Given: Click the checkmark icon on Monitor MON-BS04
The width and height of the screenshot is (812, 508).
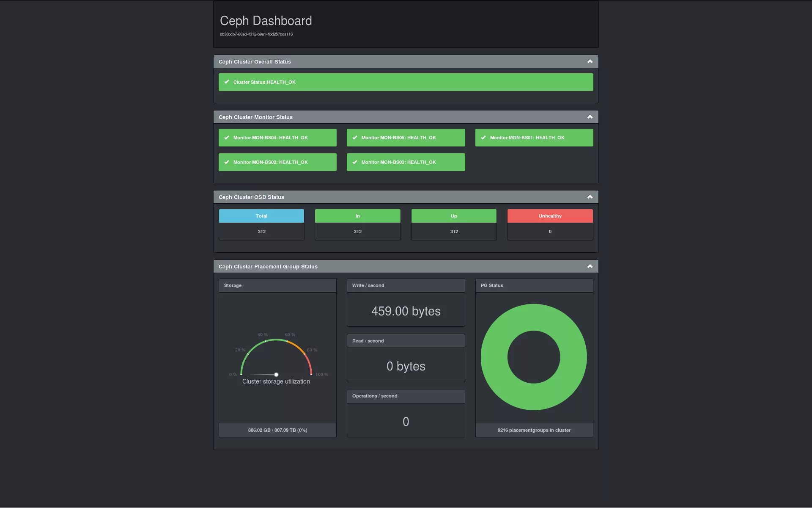Looking at the screenshot, I should pos(227,138).
